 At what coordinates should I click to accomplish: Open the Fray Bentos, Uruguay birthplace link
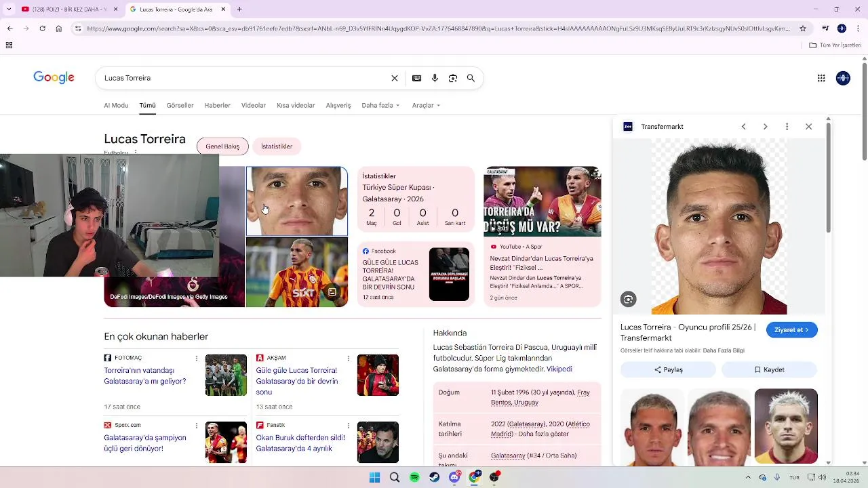540,397
